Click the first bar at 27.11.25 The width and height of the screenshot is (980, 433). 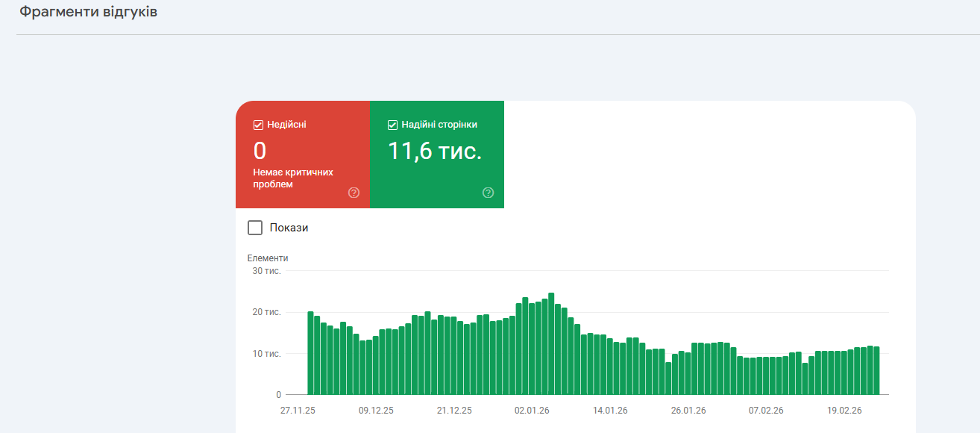coord(310,353)
